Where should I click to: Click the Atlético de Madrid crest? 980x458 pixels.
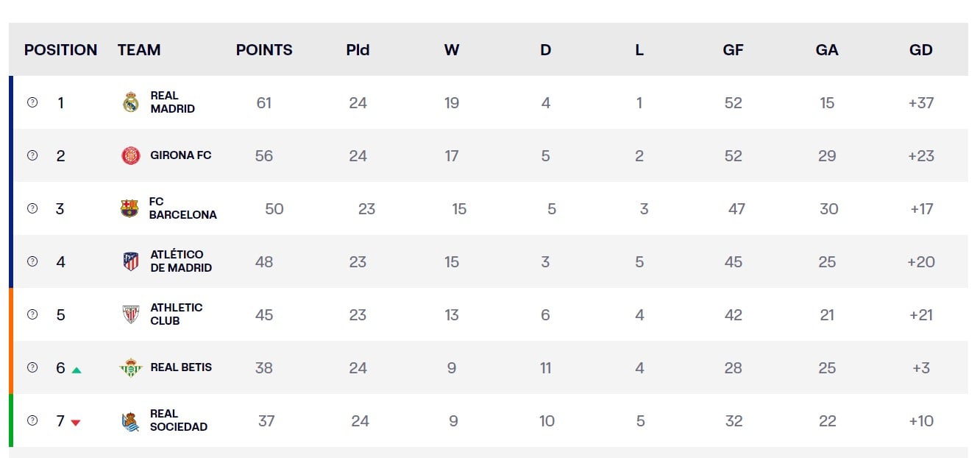(131, 261)
